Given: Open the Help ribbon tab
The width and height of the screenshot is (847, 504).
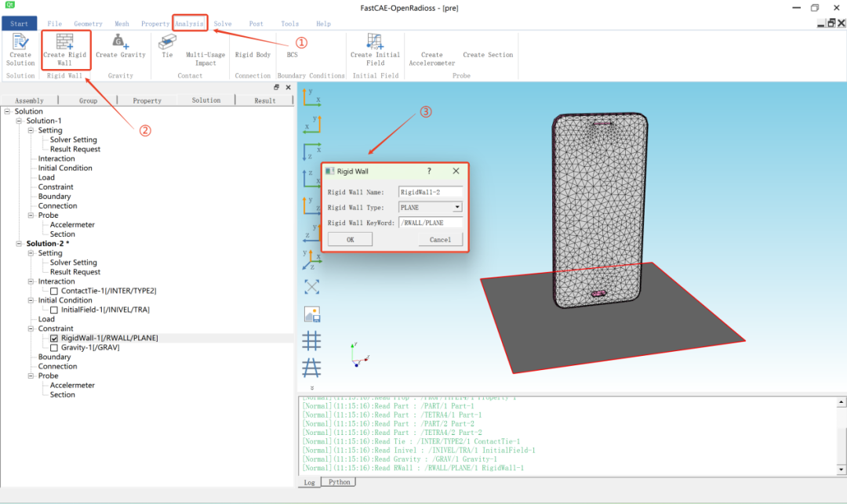Looking at the screenshot, I should pyautogui.click(x=323, y=24).
